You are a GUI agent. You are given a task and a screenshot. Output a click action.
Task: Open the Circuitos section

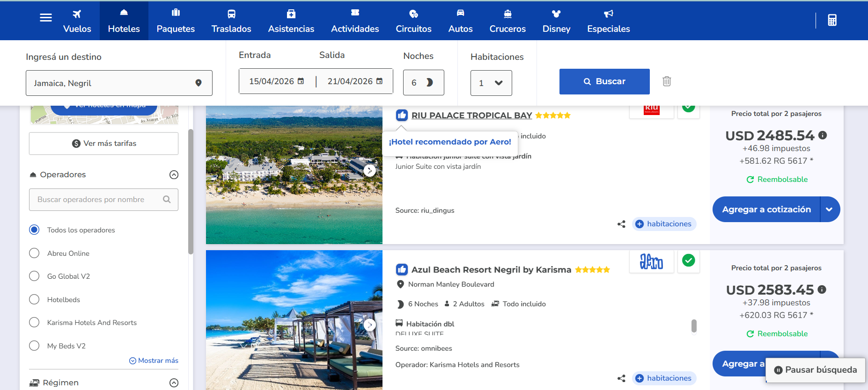413,21
